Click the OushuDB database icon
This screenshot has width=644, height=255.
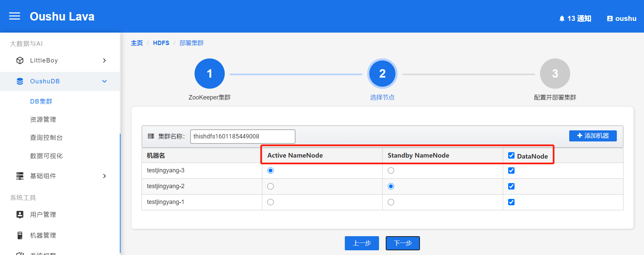20,81
